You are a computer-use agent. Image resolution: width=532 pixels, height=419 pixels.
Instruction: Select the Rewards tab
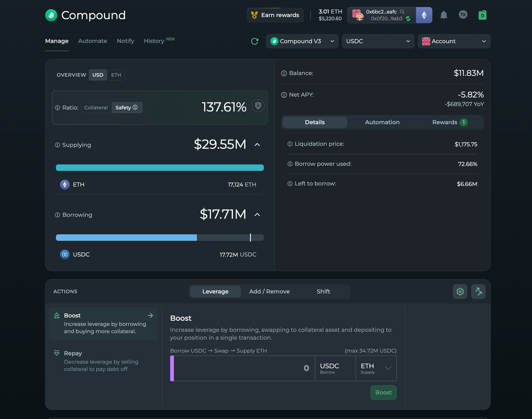(x=450, y=122)
